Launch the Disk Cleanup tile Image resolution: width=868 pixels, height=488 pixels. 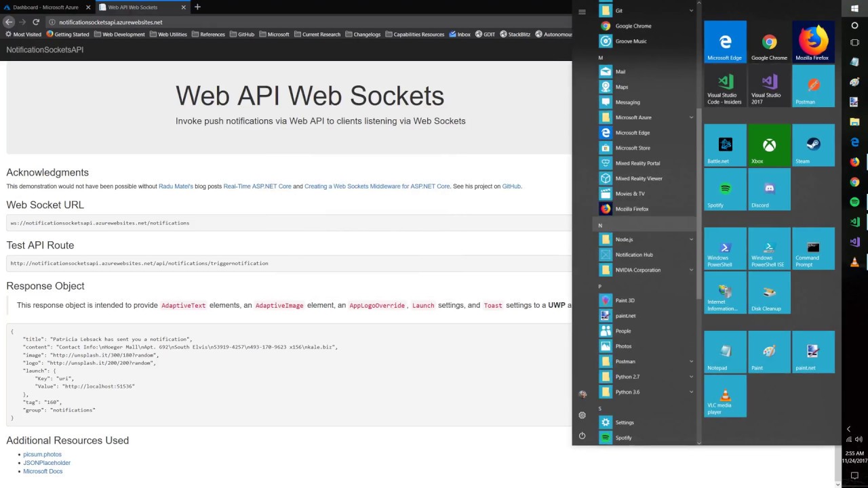(769, 292)
